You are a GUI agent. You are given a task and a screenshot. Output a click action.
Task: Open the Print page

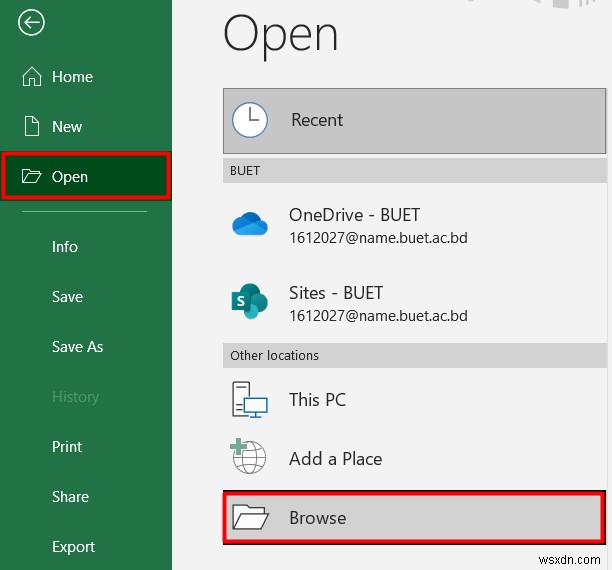point(86,447)
